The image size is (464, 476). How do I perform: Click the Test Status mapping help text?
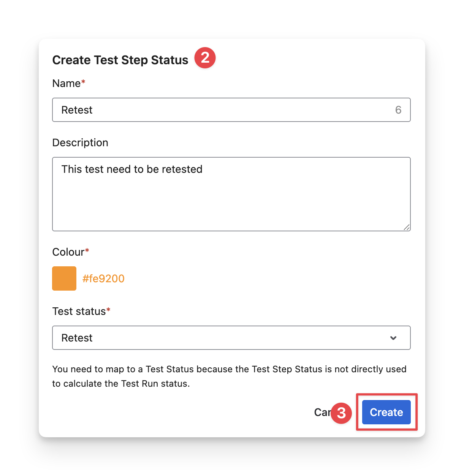point(229,376)
